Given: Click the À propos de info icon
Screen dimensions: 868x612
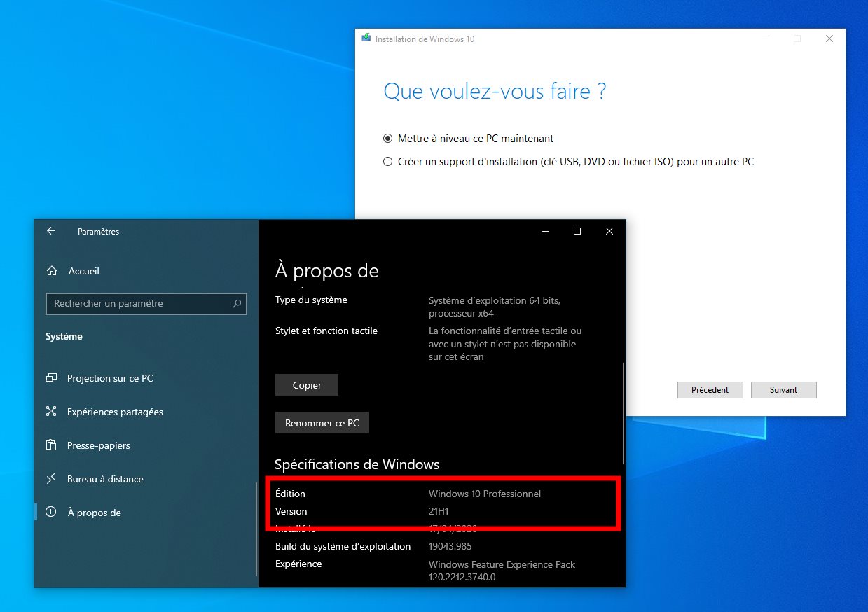Looking at the screenshot, I should pos(51,513).
